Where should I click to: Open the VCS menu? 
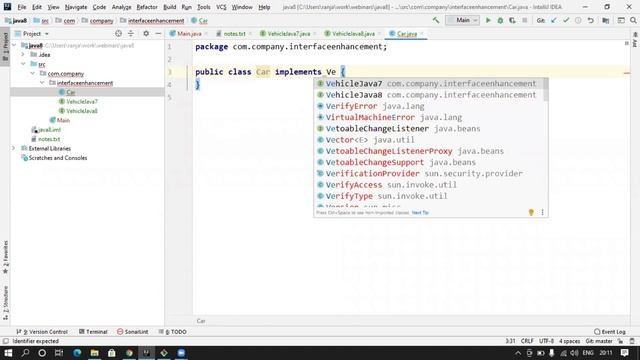pos(221,7)
